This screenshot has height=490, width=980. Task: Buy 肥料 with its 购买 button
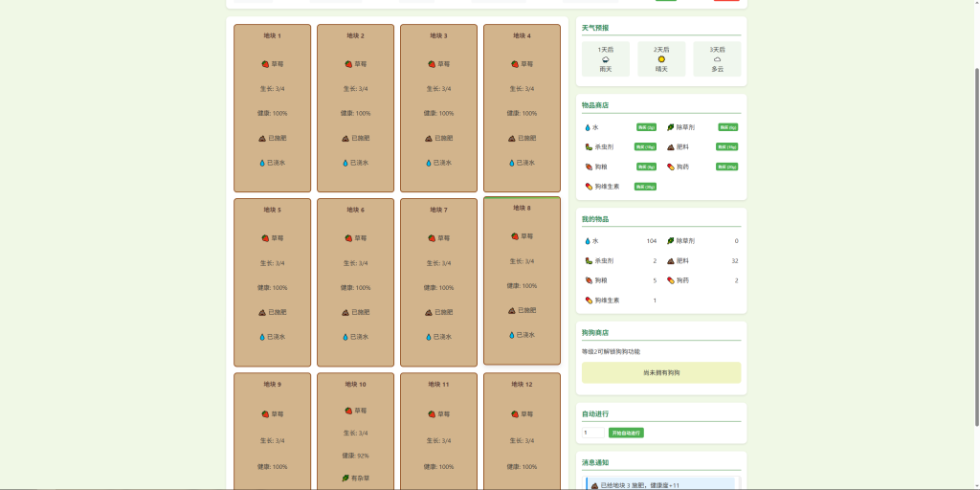[x=727, y=146]
